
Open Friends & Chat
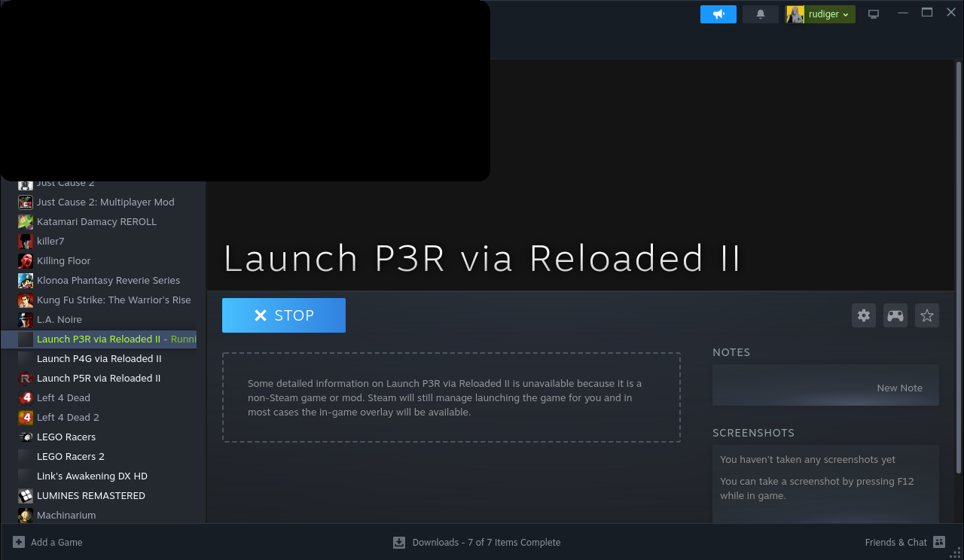(905, 542)
